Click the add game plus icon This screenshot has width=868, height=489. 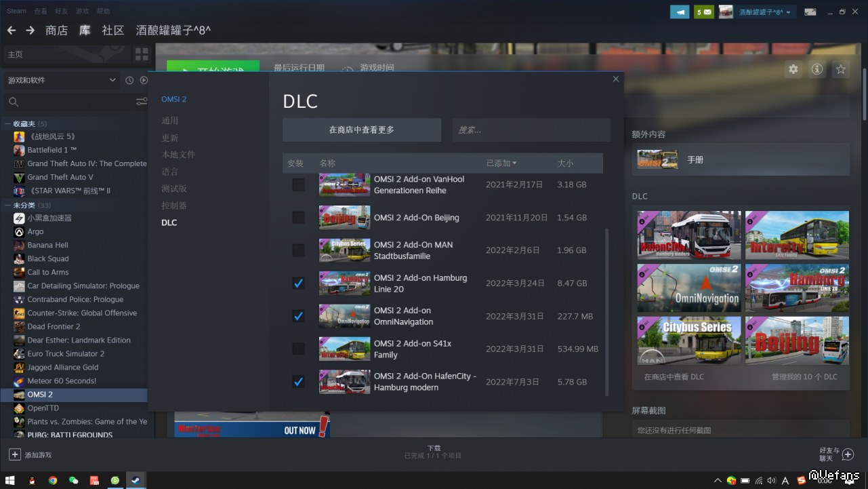click(x=14, y=454)
